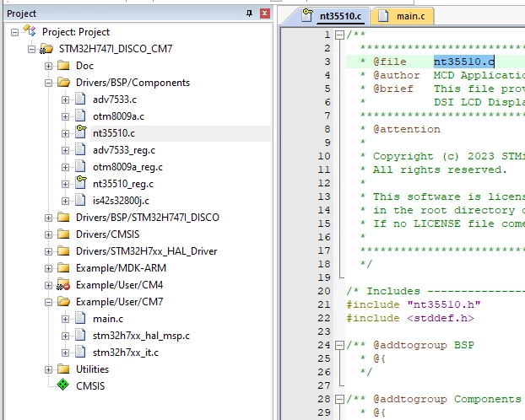Click the Project: Project root icon
The height and width of the screenshot is (420, 525).
pyautogui.click(x=30, y=31)
